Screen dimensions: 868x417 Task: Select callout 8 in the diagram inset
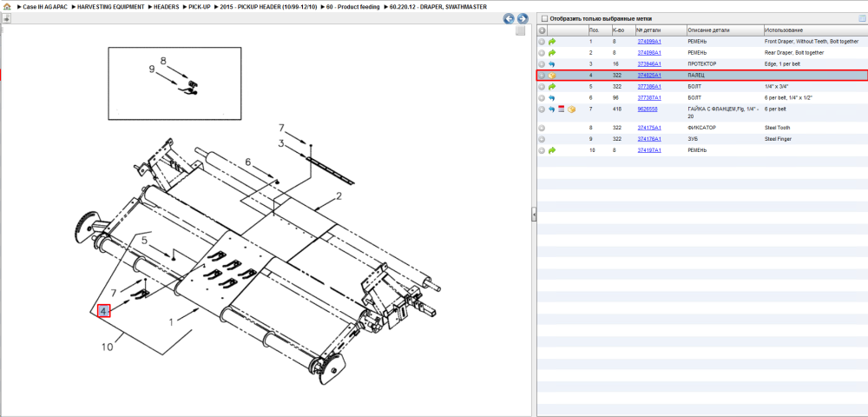point(163,60)
